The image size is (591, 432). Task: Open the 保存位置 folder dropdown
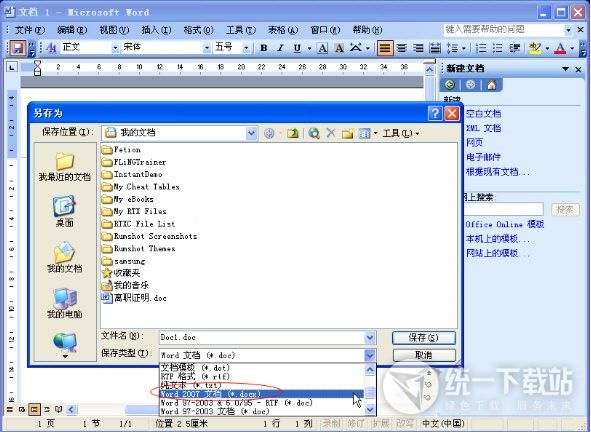tap(251, 133)
